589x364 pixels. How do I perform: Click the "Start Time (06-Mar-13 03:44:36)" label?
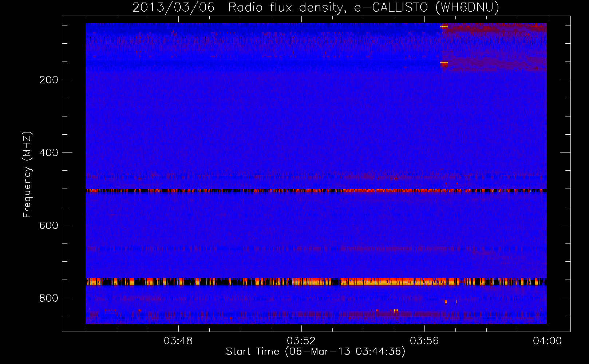tap(316, 352)
